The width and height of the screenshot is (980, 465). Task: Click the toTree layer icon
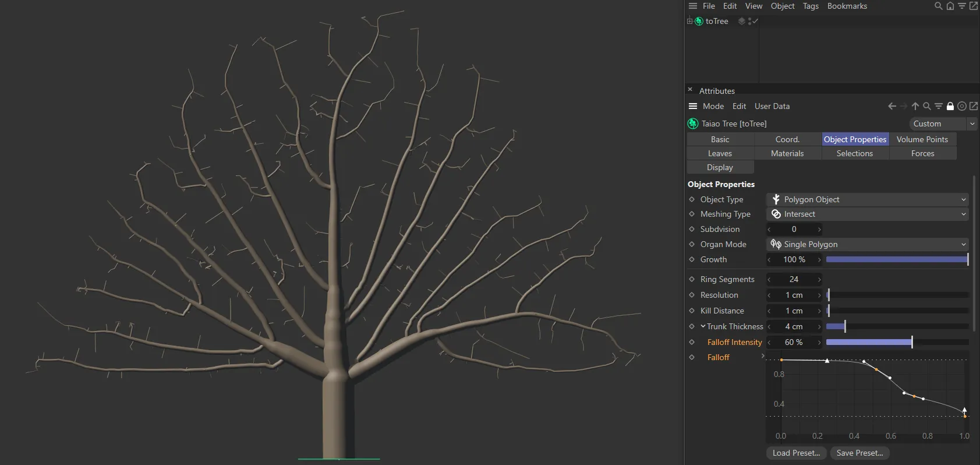741,21
